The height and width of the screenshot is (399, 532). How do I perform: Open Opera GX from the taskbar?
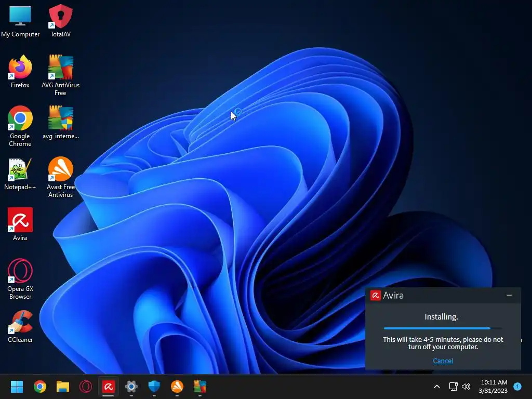(x=86, y=387)
